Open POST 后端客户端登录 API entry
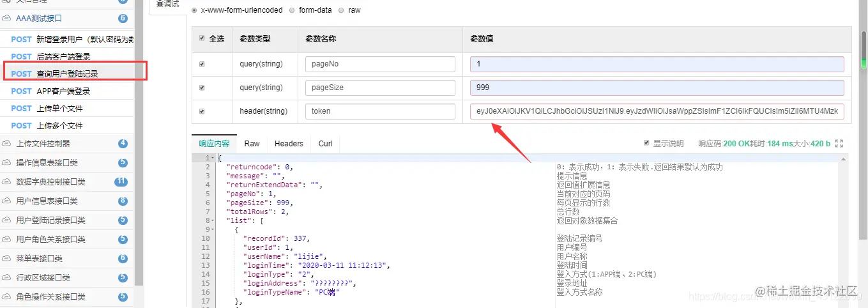Screen dimensions: 868x308 pos(67,57)
